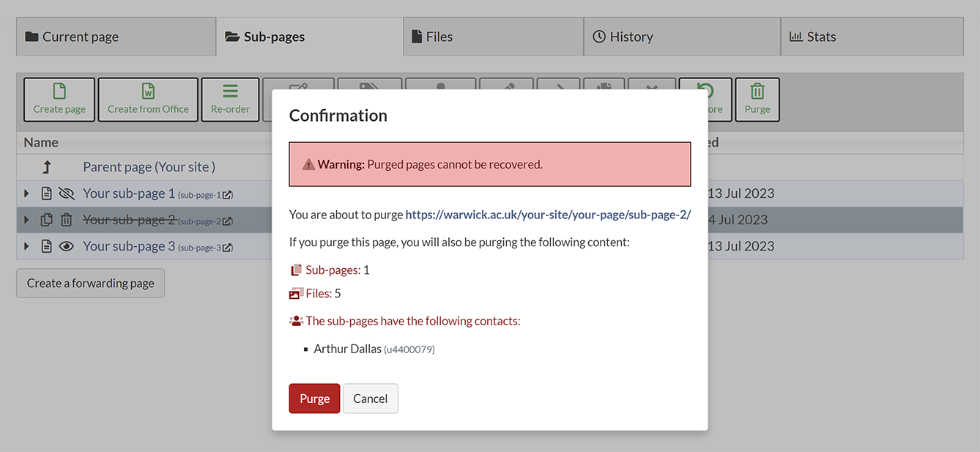This screenshot has height=452, width=980.
Task: Click the Create page toolbar button
Action: point(59,100)
